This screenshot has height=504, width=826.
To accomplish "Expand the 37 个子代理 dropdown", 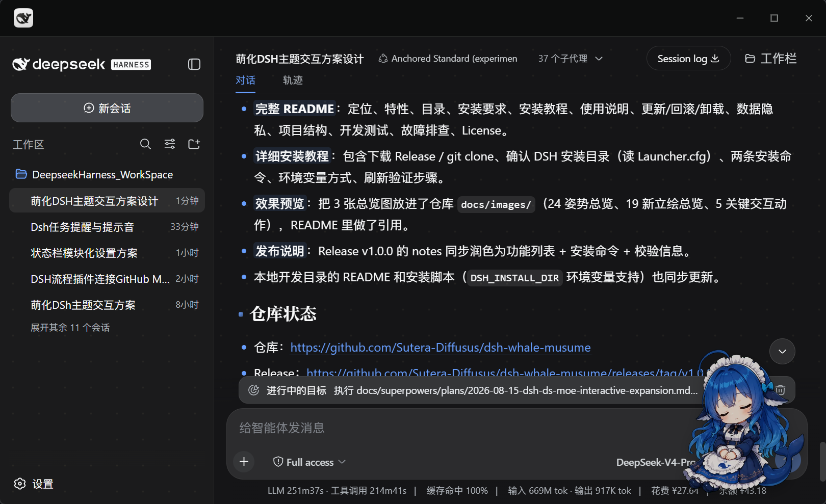I will point(571,59).
